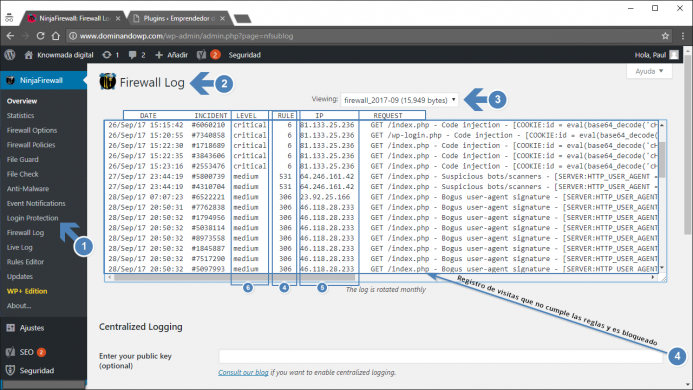
Task: Open a new browser tab
Action: [242, 19]
